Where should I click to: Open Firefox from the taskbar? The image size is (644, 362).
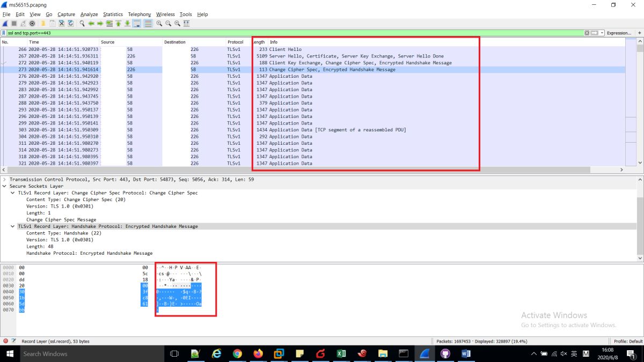coord(258,353)
